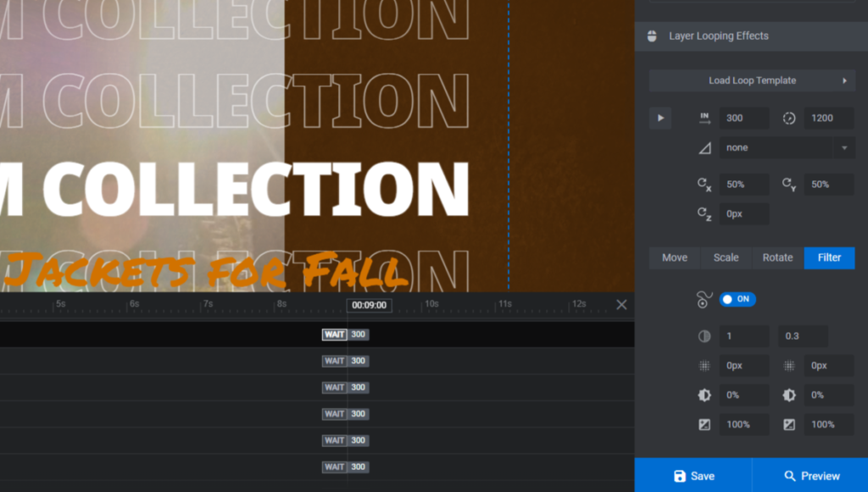
Task: Click the origin Y rotation icon
Action: tap(789, 184)
